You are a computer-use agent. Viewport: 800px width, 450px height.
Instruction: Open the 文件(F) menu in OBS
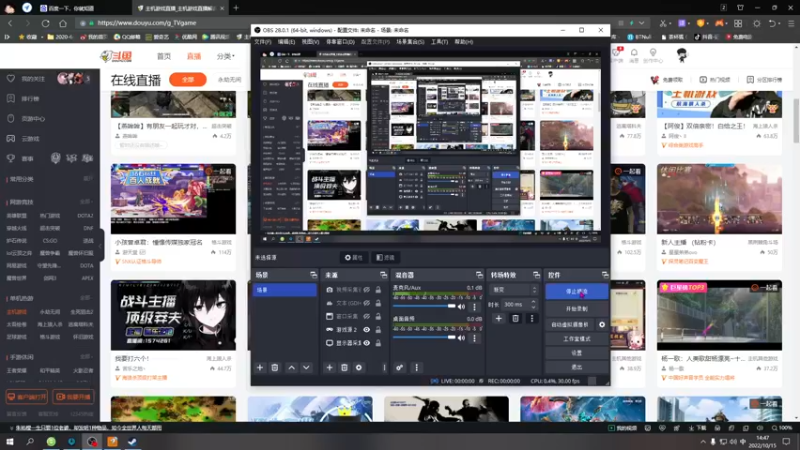(x=262, y=42)
